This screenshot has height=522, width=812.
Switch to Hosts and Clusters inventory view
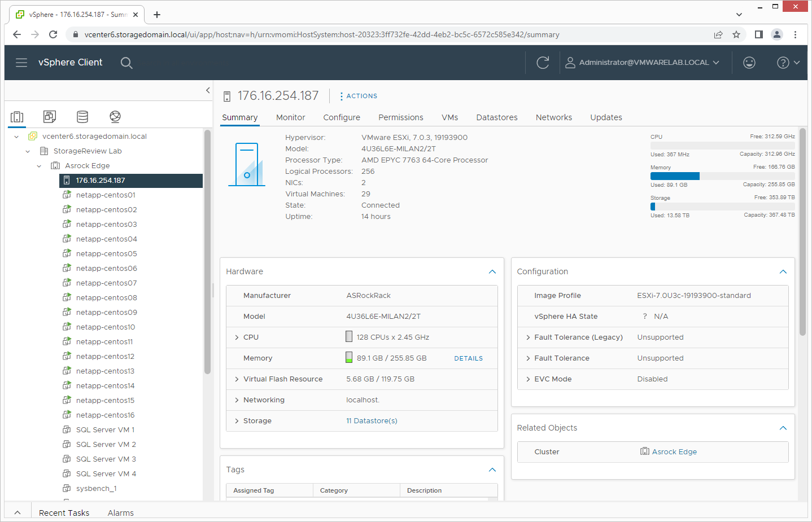[x=17, y=117]
